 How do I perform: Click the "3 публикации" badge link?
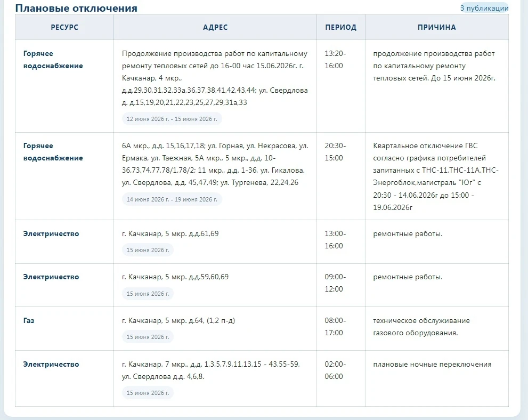[484, 8]
